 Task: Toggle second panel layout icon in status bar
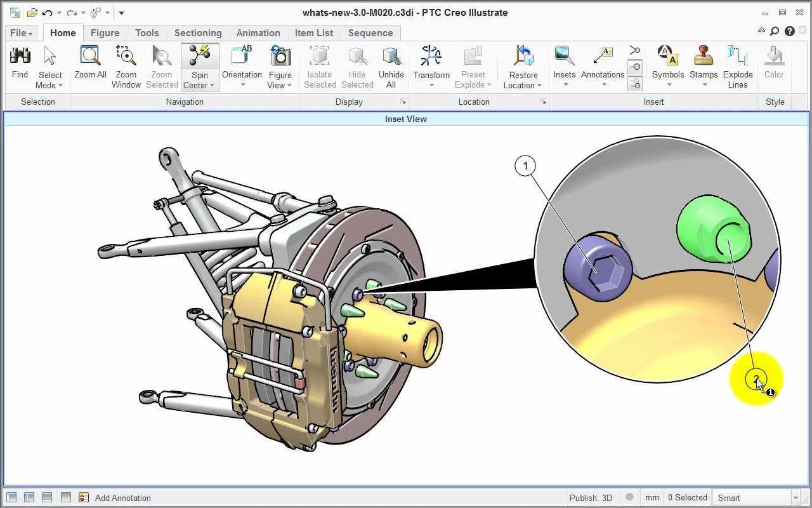29,497
